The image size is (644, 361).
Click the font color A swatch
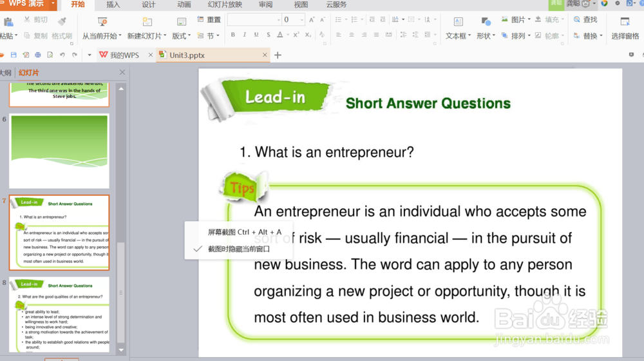point(279,35)
